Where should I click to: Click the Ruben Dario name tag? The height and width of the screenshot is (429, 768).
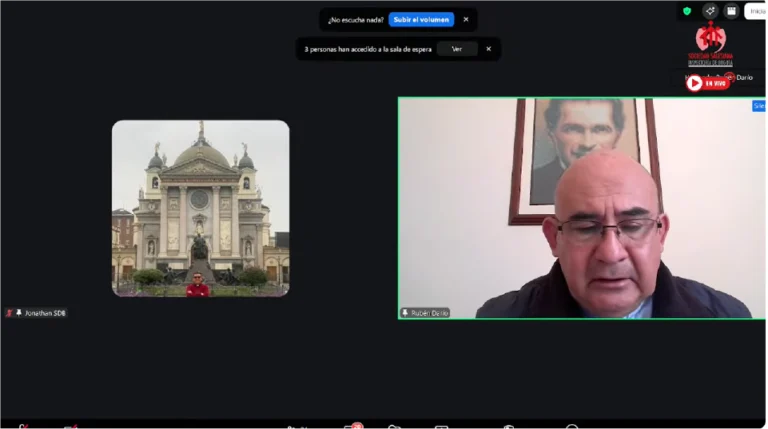coord(429,313)
